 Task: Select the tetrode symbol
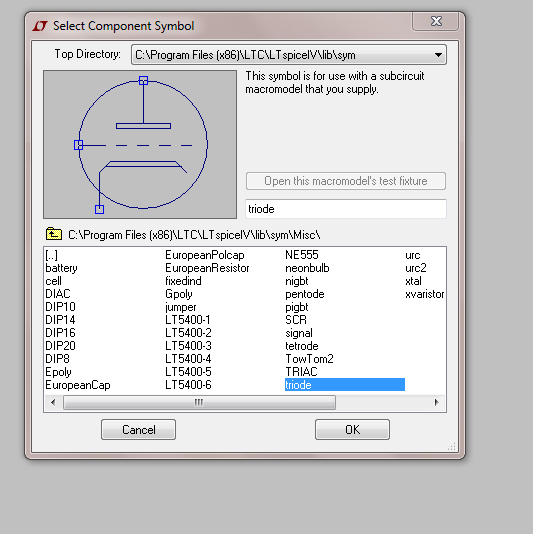pyautogui.click(x=302, y=346)
